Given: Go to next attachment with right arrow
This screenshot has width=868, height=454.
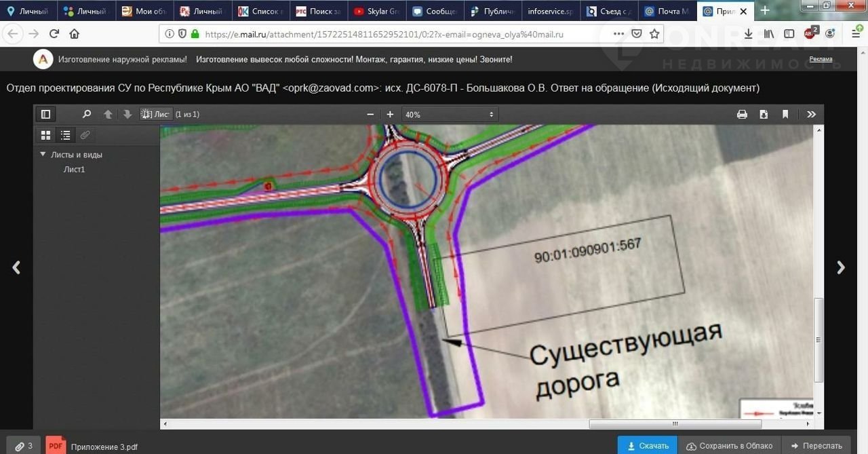Looking at the screenshot, I should [841, 267].
